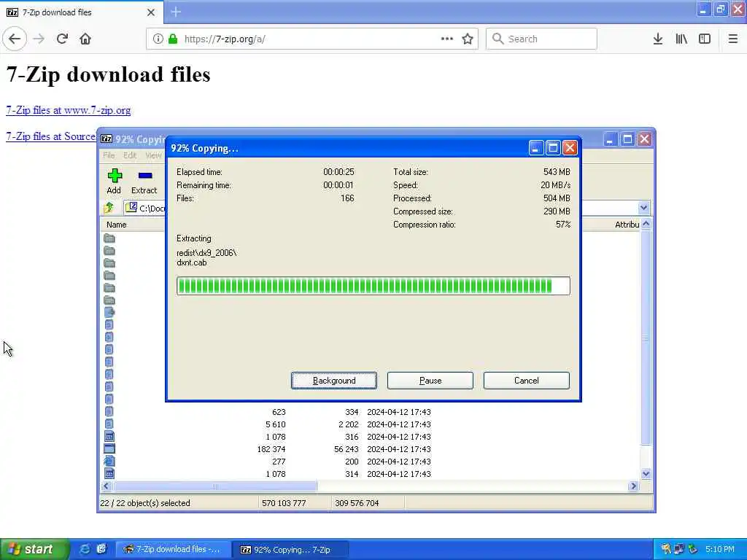Toggle the Firefox sidebar icon
Viewport: 747px width, 560px height.
click(x=705, y=39)
